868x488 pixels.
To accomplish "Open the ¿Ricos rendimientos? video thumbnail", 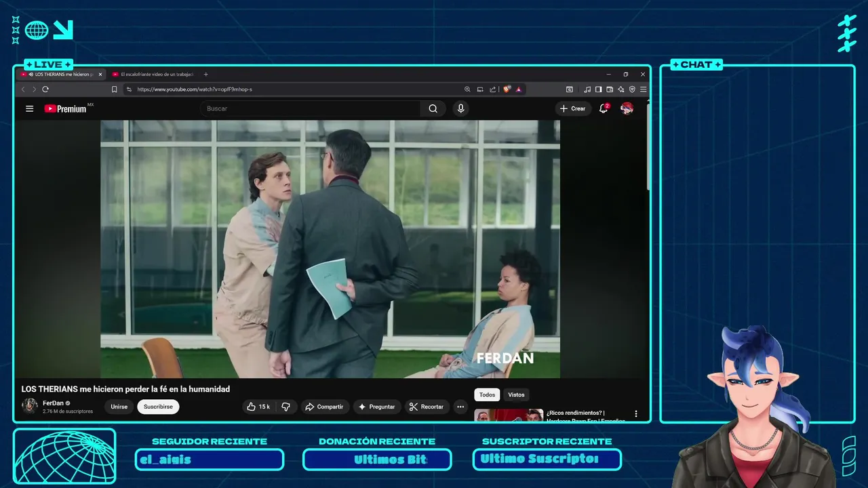I will coord(509,415).
